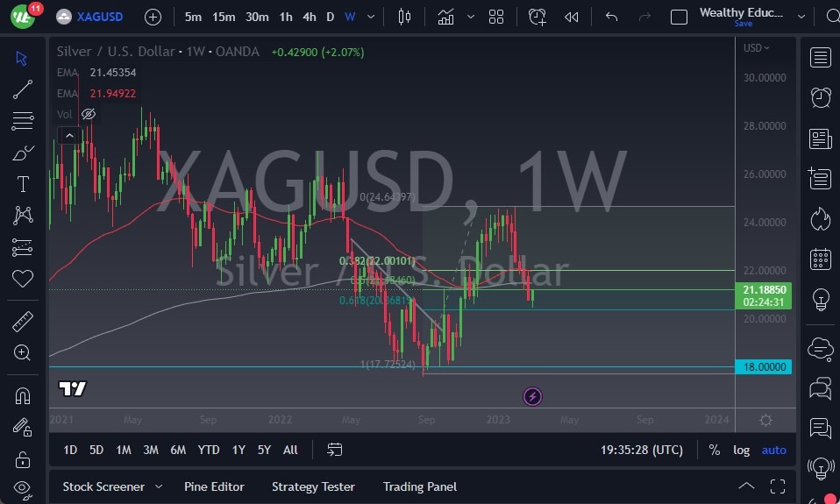Undo the last chart action

[x=611, y=18]
